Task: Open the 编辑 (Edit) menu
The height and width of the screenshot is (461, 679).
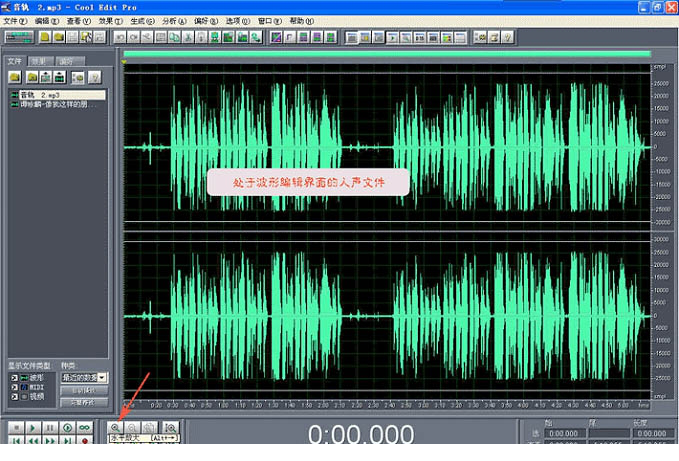Action: pyautogui.click(x=47, y=21)
